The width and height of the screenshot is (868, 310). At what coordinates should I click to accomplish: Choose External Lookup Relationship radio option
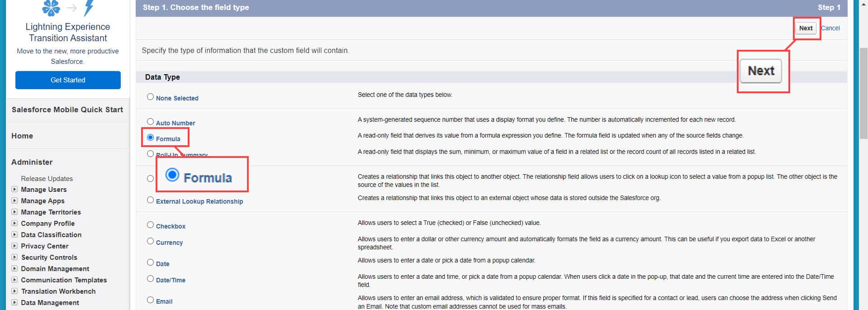tap(150, 200)
